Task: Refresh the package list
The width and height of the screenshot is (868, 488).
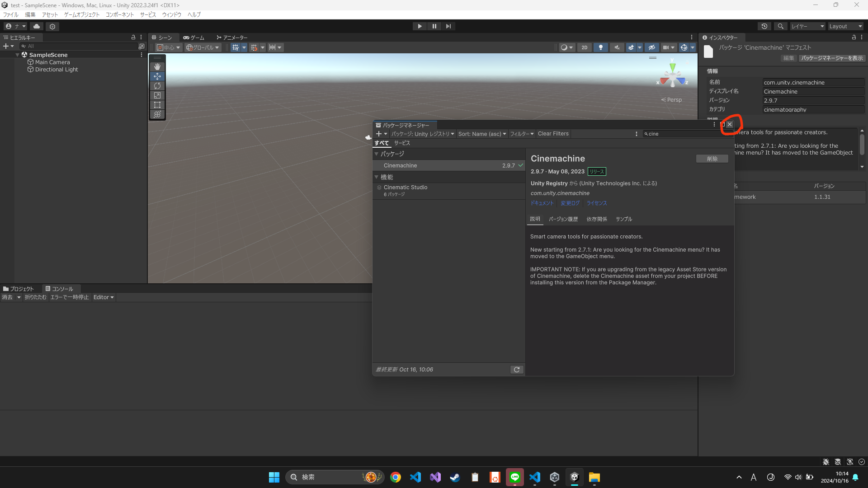Action: click(517, 370)
